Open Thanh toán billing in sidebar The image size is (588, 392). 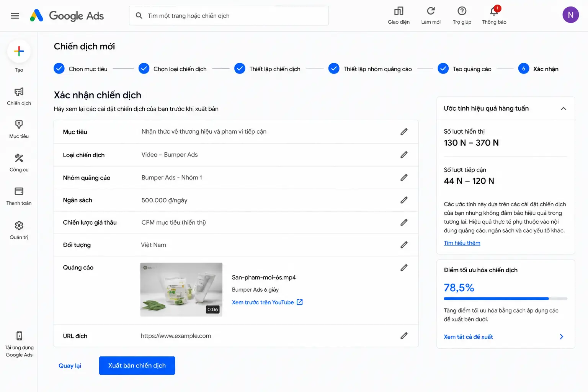[x=19, y=196]
